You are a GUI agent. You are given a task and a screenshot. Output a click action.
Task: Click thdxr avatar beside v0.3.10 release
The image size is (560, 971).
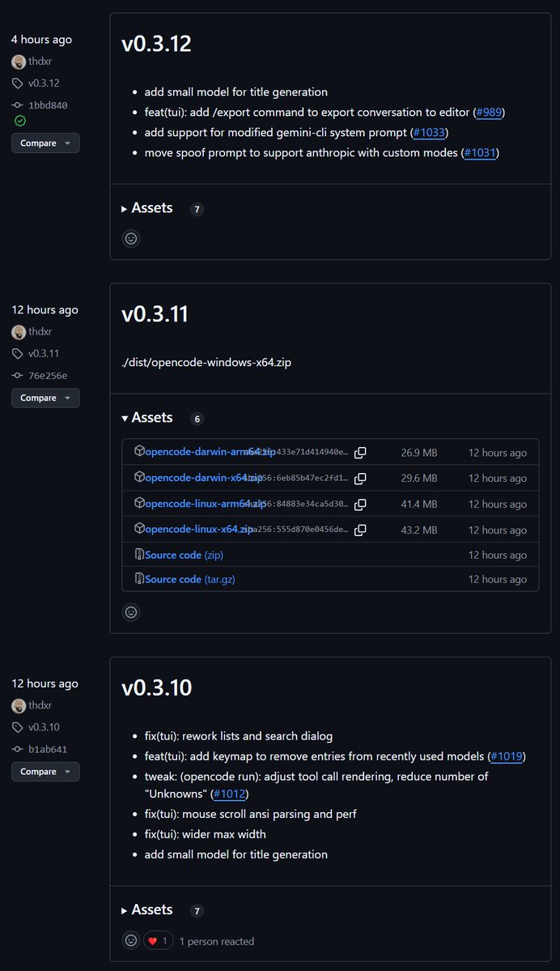coord(19,705)
